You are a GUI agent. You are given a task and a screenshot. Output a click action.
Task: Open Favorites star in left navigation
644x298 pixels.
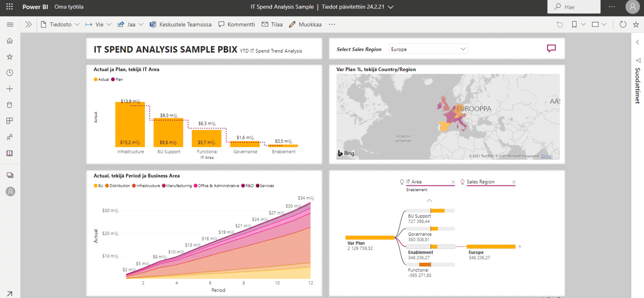click(10, 57)
